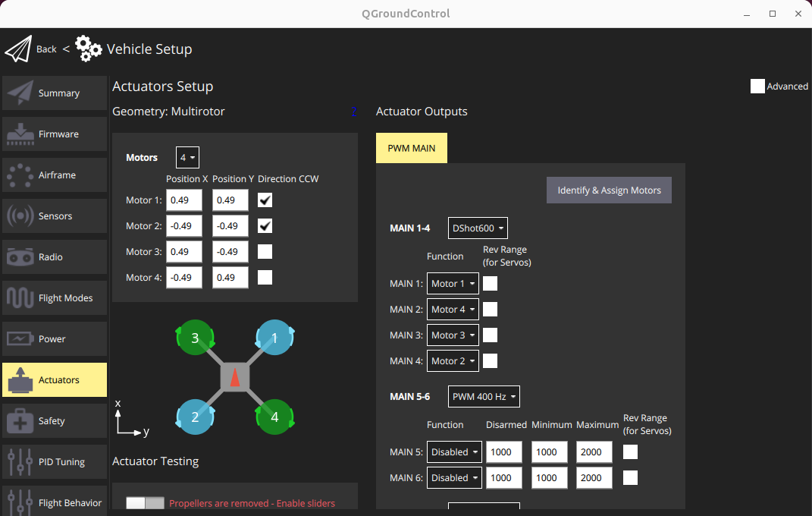Click the Flight Modes wave icon
Screen dimensions: 812x516
[x=20, y=298]
